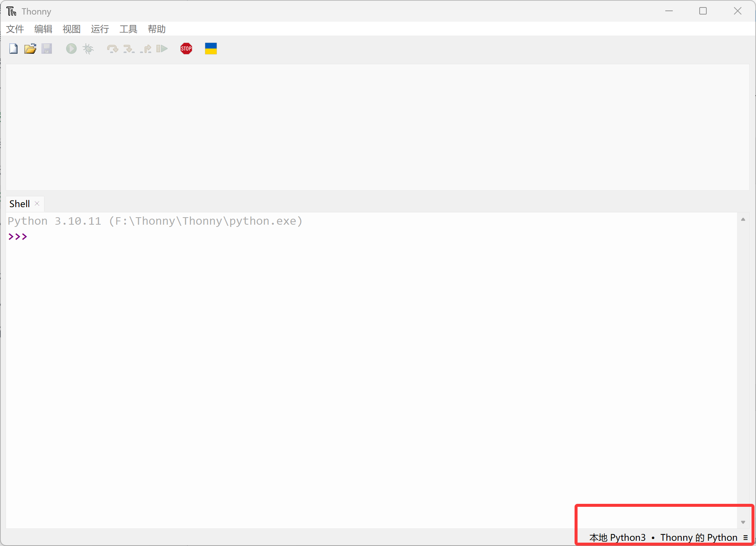The height and width of the screenshot is (546, 756).
Task: Close the Thonny window
Action: click(x=738, y=11)
